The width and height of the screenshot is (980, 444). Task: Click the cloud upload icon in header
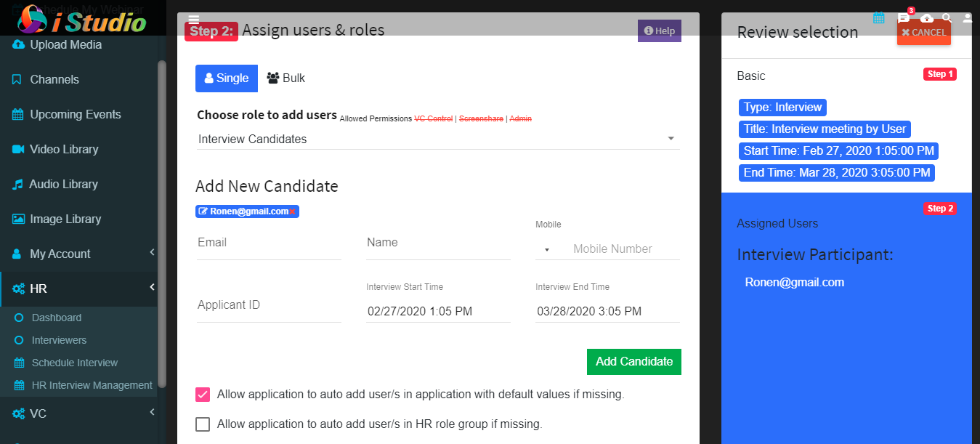927,18
